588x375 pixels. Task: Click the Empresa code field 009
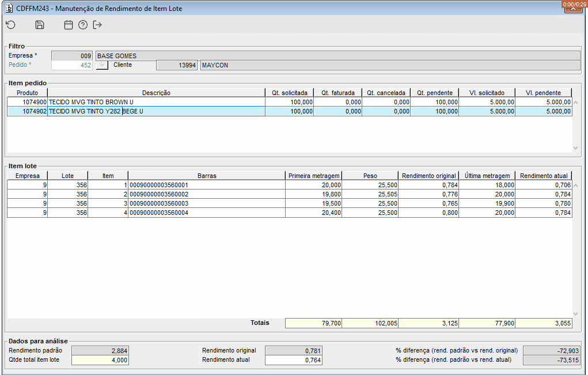tap(72, 56)
